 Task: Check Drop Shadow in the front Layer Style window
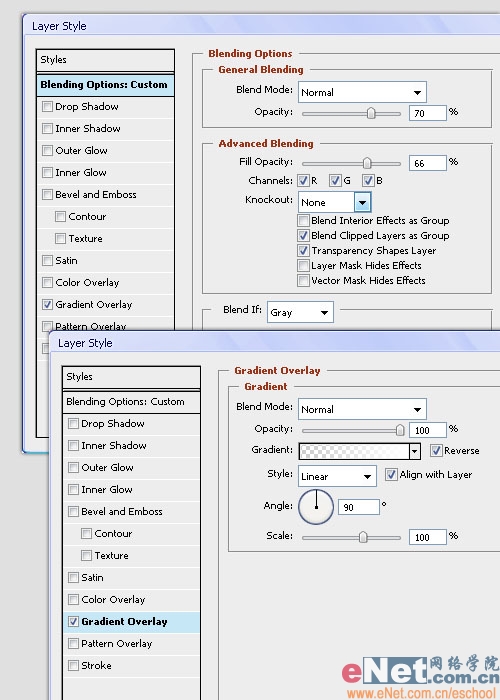coord(73,424)
